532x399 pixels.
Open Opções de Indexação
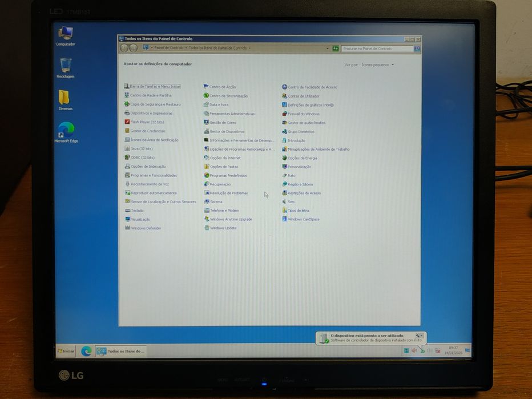pyautogui.click(x=145, y=166)
